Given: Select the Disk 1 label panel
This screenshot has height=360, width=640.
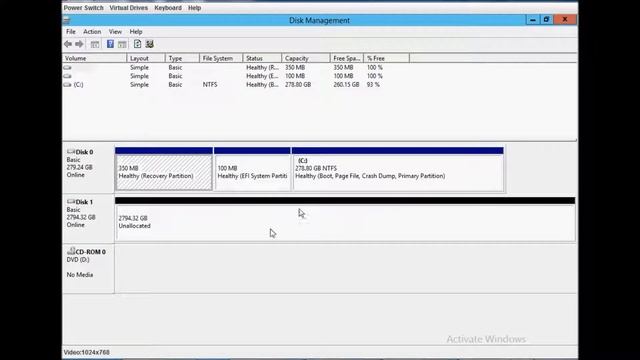Looking at the screenshot, I should pos(88,218).
